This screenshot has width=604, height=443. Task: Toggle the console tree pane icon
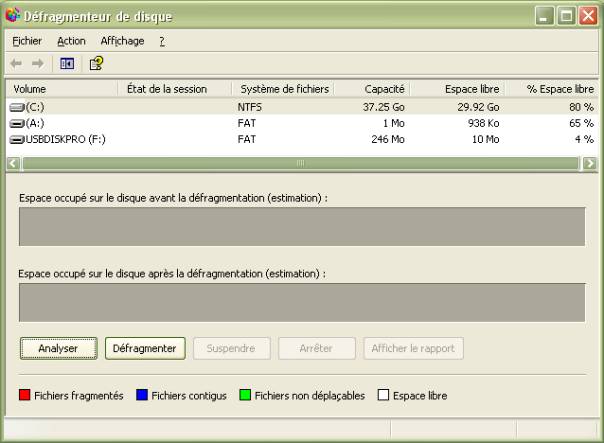[67, 63]
